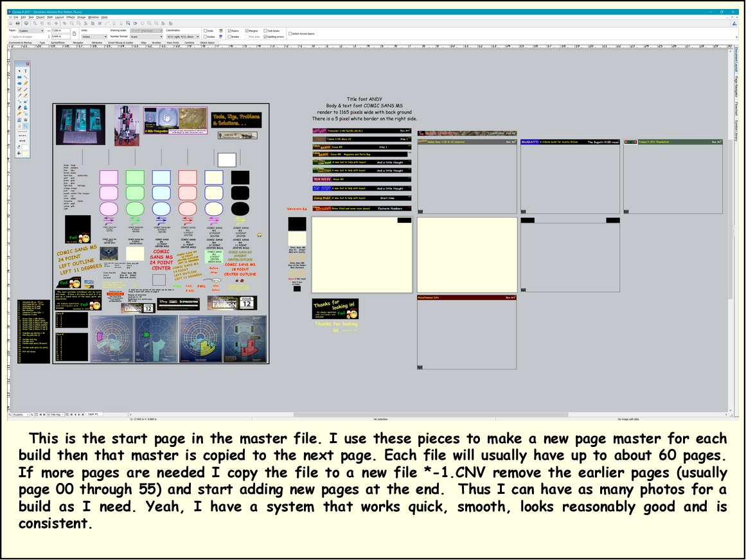The height and width of the screenshot is (560, 746).
Task: Select the Text tool in the toolbox
Action: coord(26,71)
